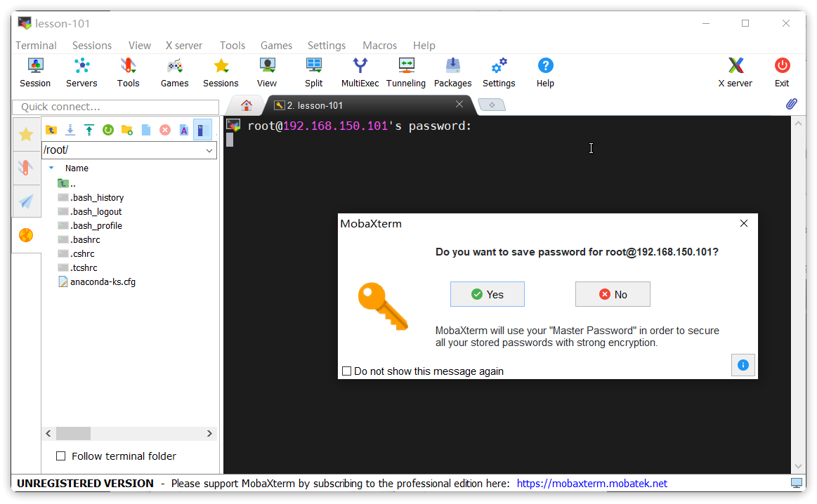Viewport: 817px width, 504px height.
Task: Click the Quick connect search field
Action: 115,107
